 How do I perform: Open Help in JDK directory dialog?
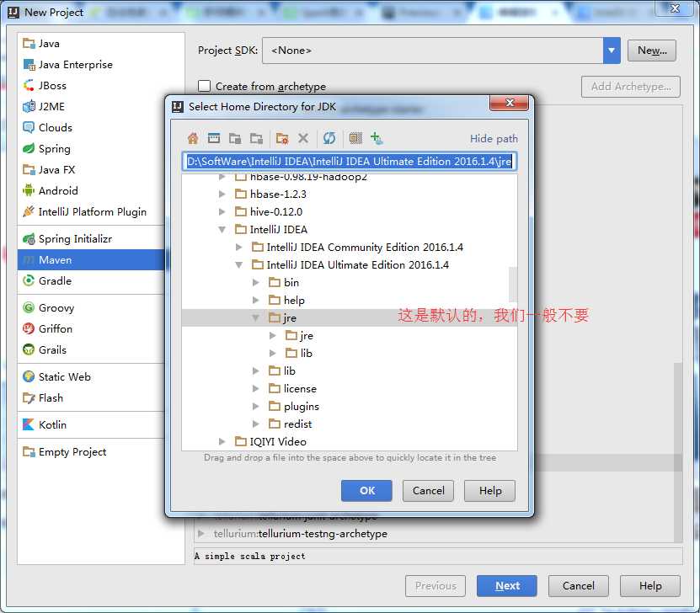coord(489,491)
